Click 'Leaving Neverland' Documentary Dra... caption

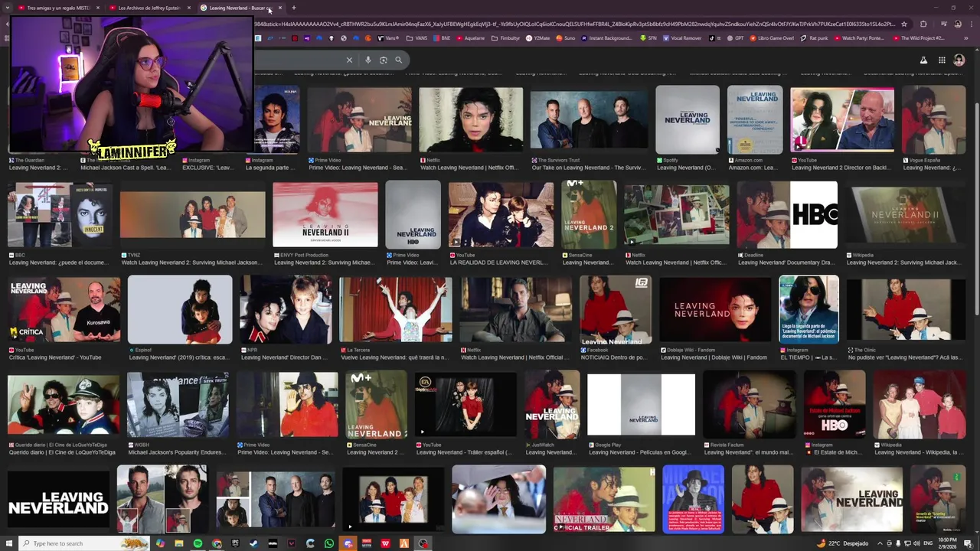click(x=786, y=262)
